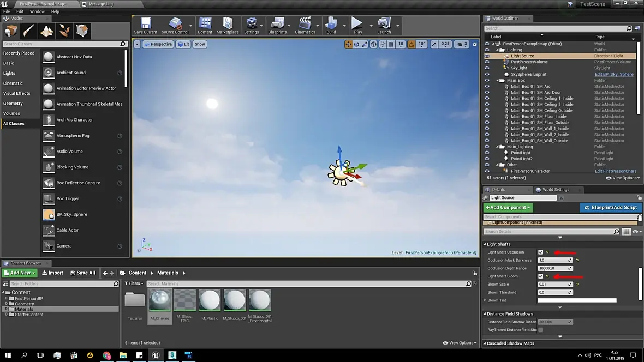Open the Window menu
The height and width of the screenshot is (362, 644).
point(37,11)
